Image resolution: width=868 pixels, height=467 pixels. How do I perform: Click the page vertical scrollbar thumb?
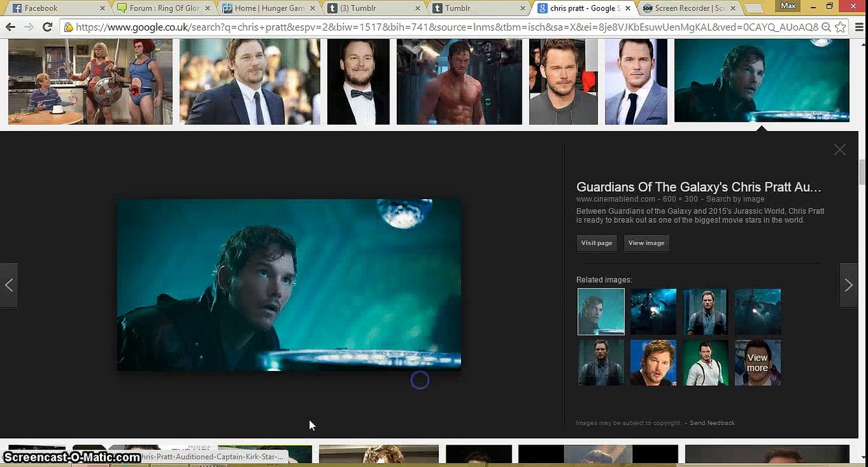coord(863,173)
